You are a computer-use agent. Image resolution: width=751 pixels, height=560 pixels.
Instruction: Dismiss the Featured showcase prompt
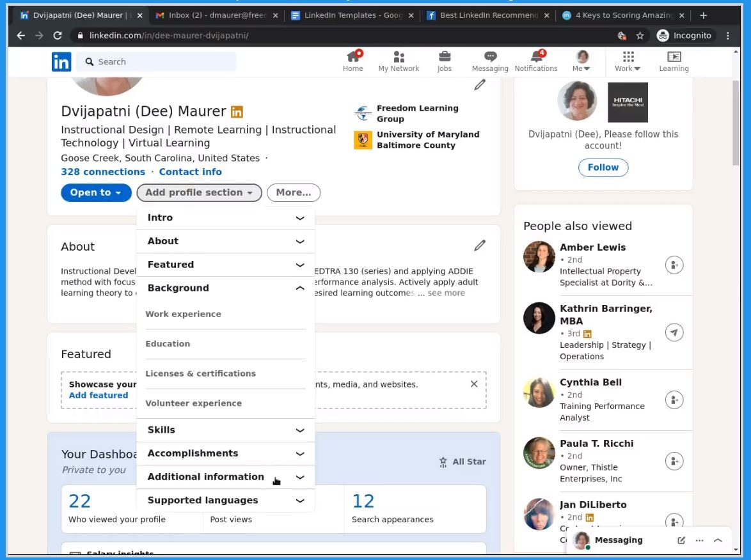pyautogui.click(x=473, y=384)
